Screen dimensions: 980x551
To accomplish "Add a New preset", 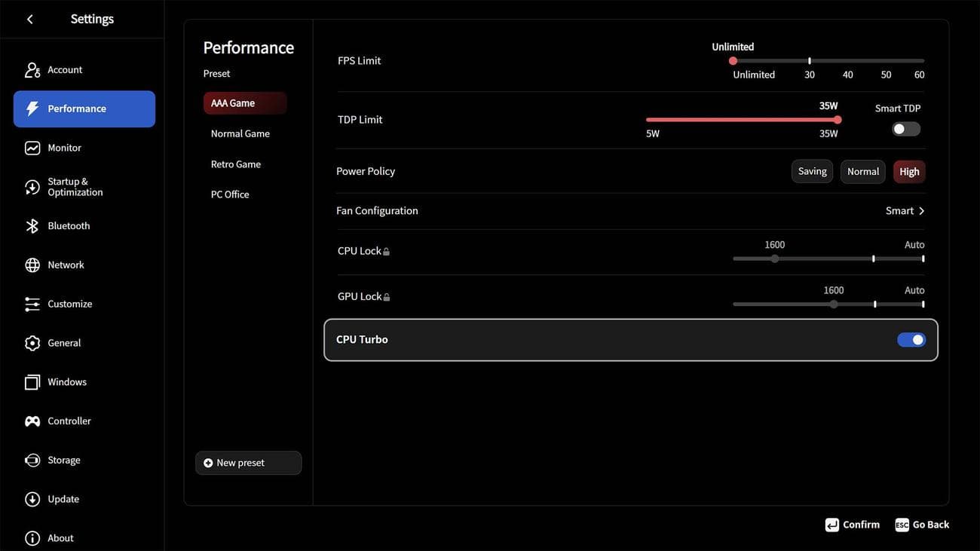I will pyautogui.click(x=248, y=463).
